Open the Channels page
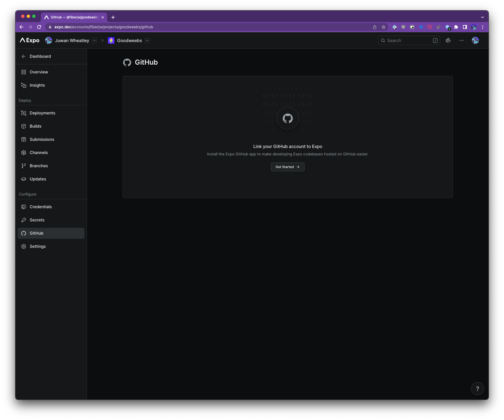Viewport: 504px width, 420px height. click(x=51, y=153)
